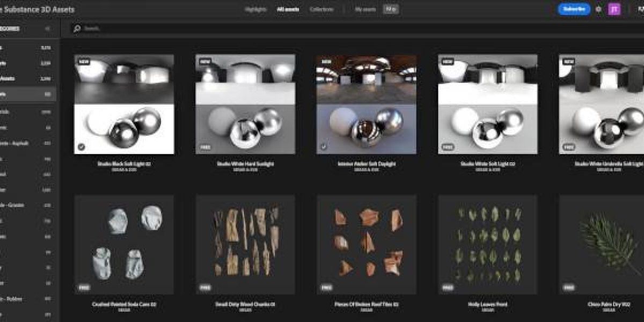The image size is (644, 322).
Task: Open the purple user profile avatar
Action: [x=614, y=9]
